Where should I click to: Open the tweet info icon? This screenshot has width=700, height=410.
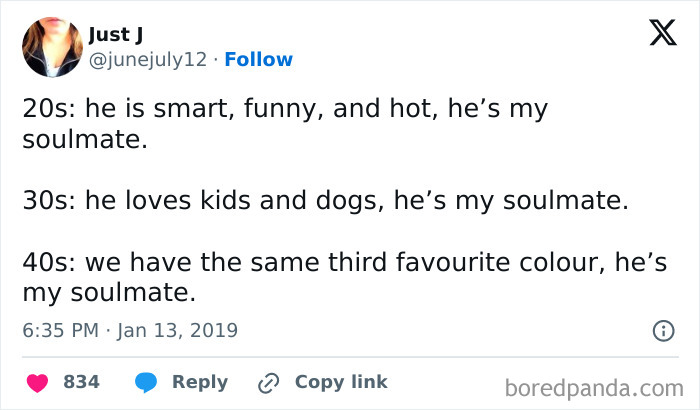click(x=661, y=330)
